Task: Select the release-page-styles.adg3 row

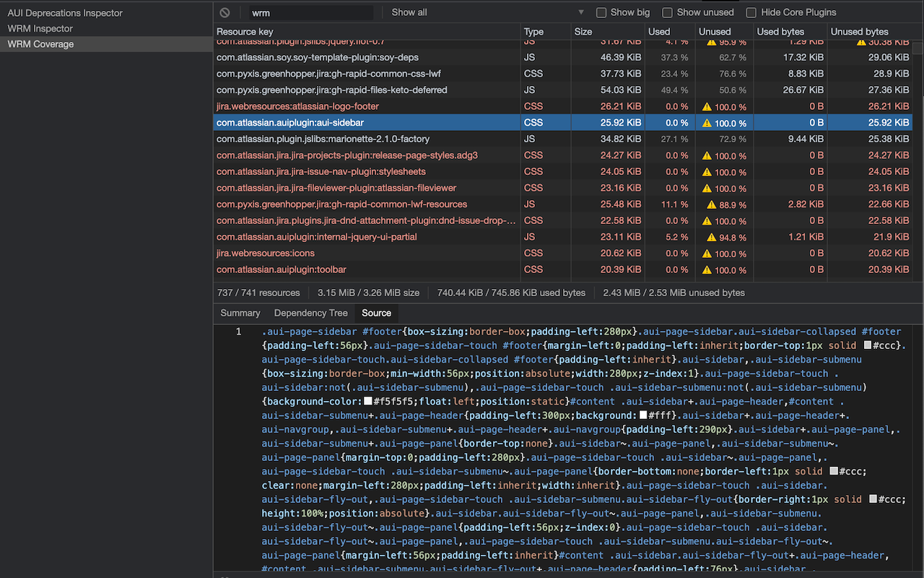Action: [563, 155]
